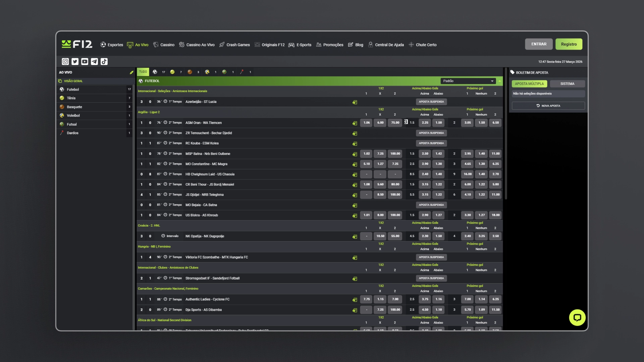The height and width of the screenshot is (362, 644).
Task: Open Crash Games section
Action: click(234, 45)
